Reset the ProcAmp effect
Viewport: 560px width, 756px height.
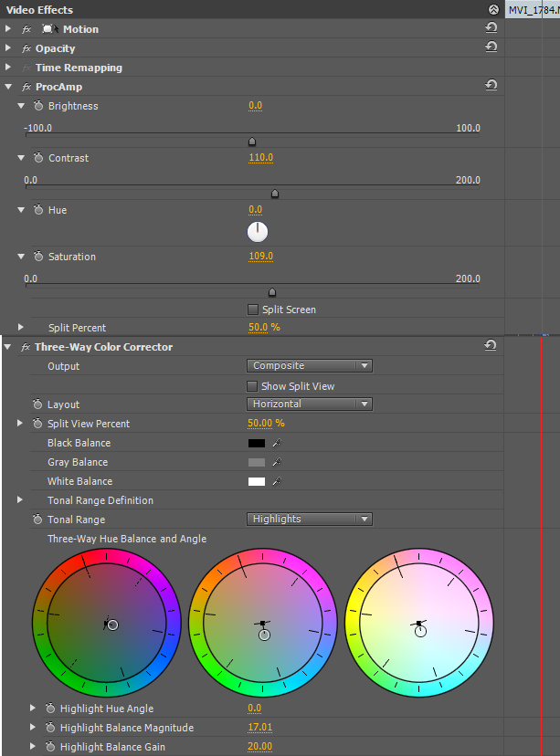[491, 85]
